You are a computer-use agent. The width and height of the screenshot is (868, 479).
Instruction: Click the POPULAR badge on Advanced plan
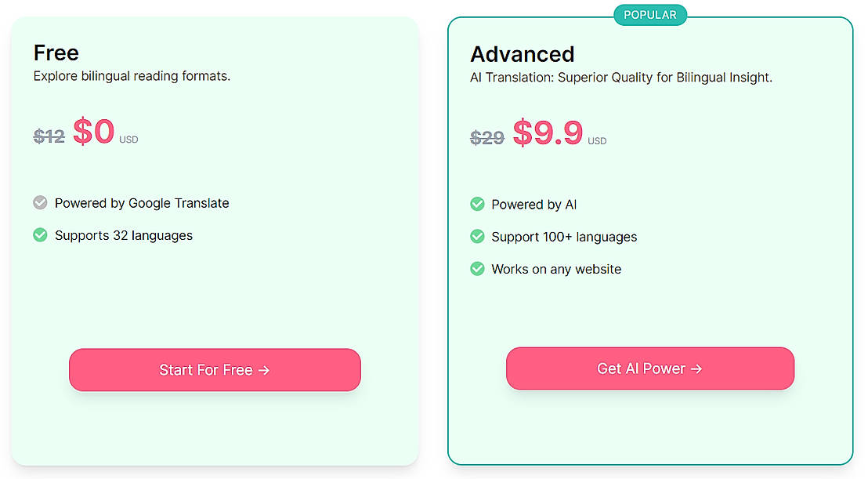pyautogui.click(x=650, y=15)
